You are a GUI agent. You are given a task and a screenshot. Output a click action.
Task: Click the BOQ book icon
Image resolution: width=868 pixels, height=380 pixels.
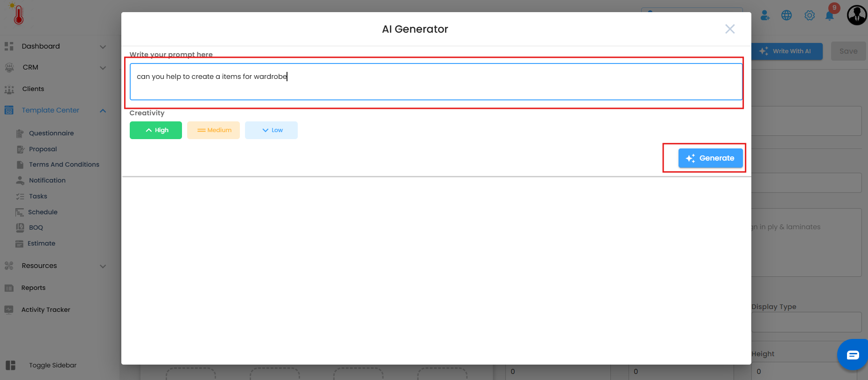pos(20,227)
